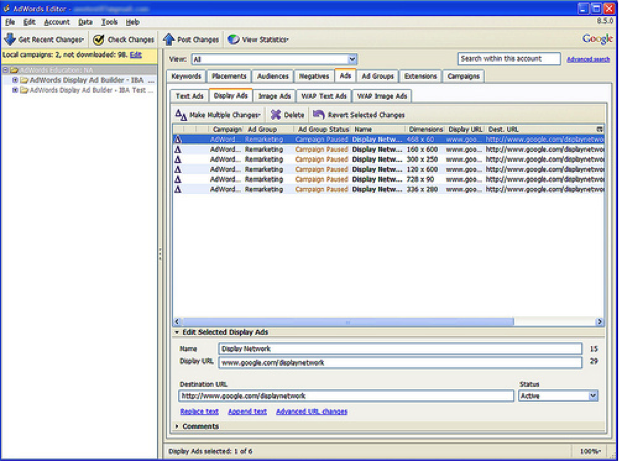Click the AdWords Editor title bar app icon
Image resolution: width=619 pixels, height=461 pixels.
[6, 8]
